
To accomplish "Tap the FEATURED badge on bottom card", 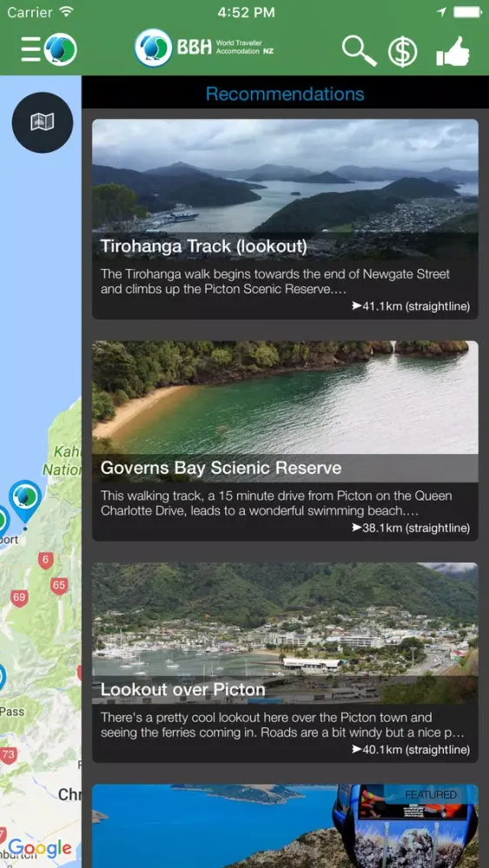I will (x=431, y=794).
